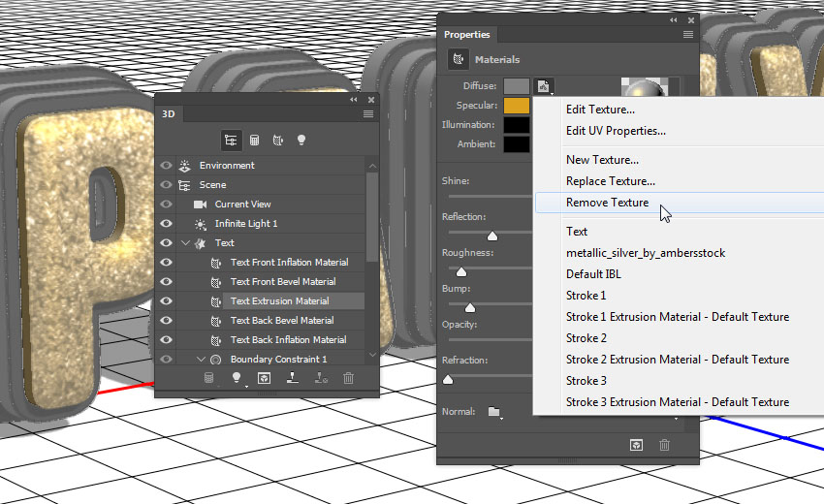
Task: Click the Diffuse texture folder icon
Action: click(543, 86)
